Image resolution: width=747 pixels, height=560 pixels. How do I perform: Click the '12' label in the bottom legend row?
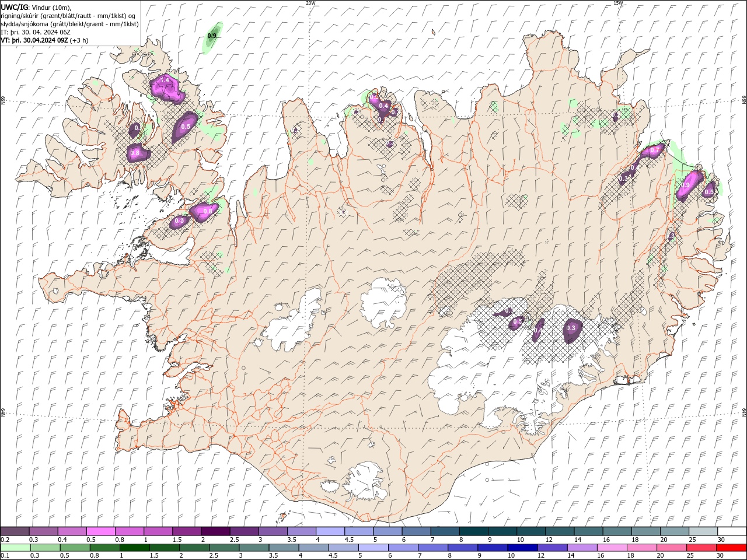point(540,556)
